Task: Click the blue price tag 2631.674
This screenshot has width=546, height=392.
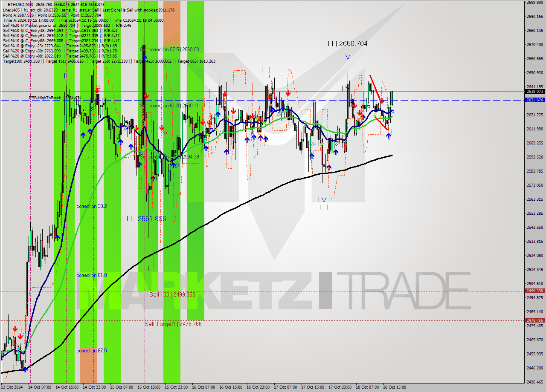Action: click(x=534, y=100)
